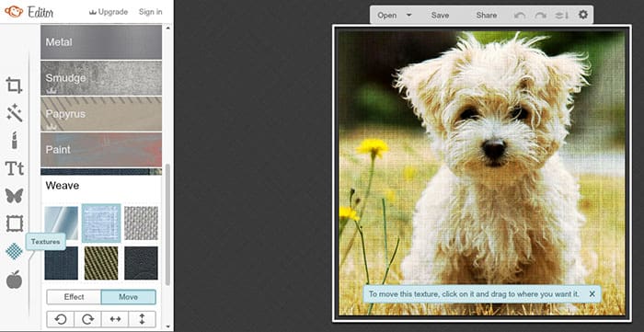The image size is (644, 332).
Task: Close the move texture tip
Action: pyautogui.click(x=592, y=294)
